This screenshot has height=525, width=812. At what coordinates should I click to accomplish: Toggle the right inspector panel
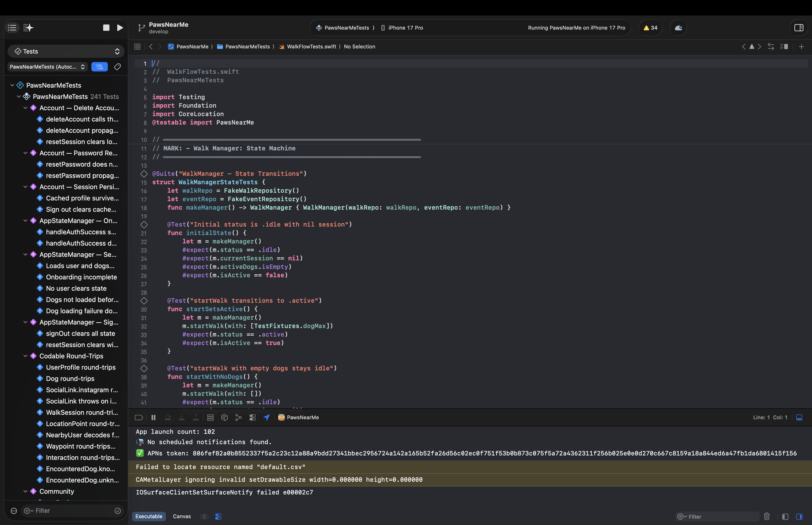[799, 28]
